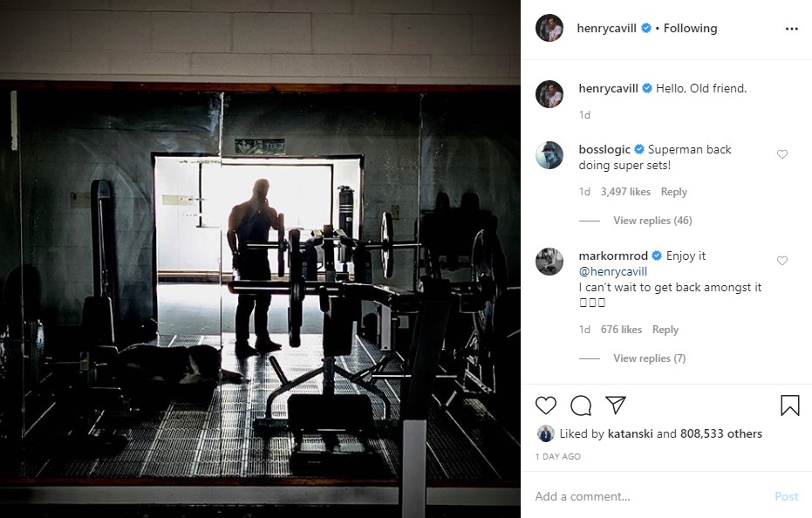Share post via paper plane icon
The image size is (812, 518).
pyautogui.click(x=616, y=406)
